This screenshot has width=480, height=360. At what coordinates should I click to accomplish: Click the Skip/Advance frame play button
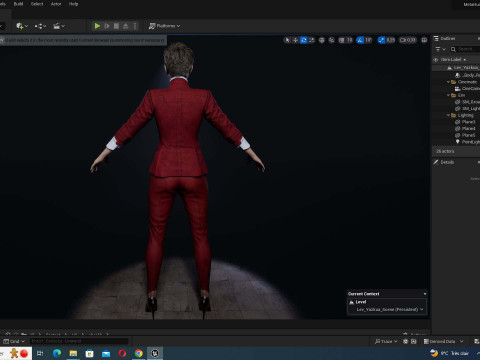107,26
